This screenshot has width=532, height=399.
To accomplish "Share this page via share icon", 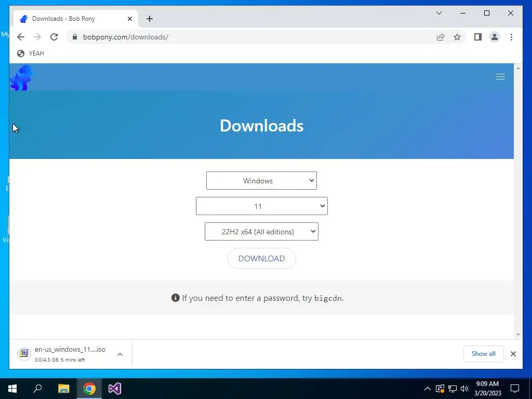I will click(x=441, y=37).
